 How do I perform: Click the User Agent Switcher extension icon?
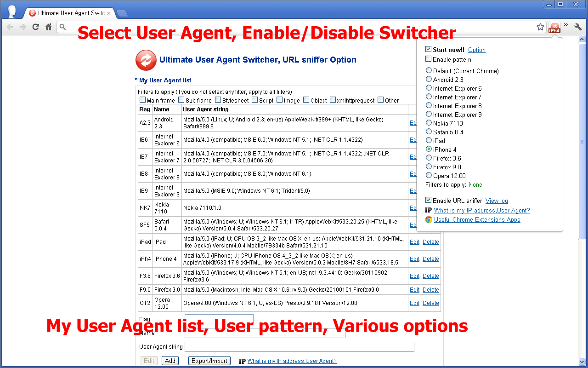554,28
